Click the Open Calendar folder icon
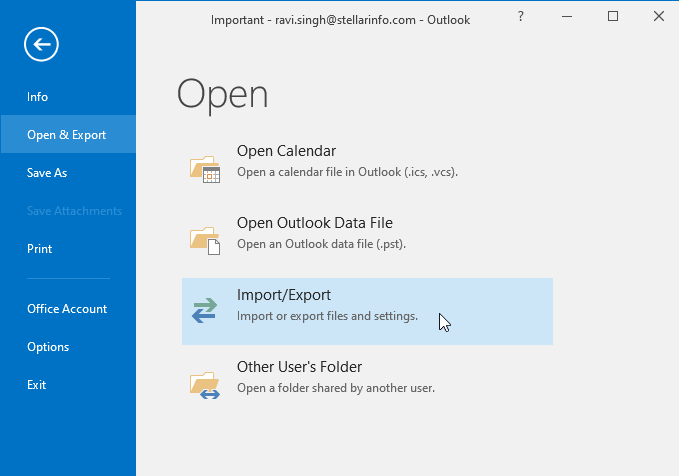 pyautogui.click(x=204, y=168)
